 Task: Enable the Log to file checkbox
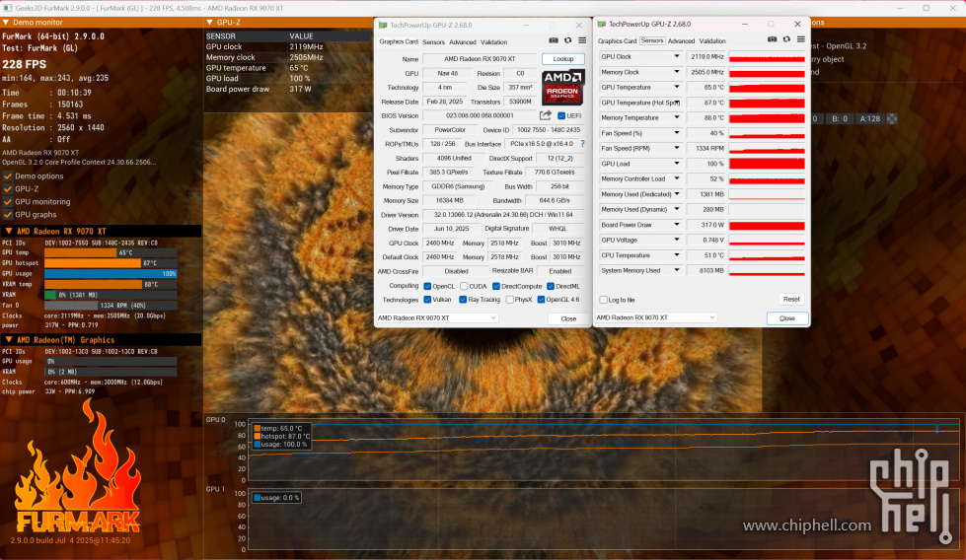[x=604, y=299]
